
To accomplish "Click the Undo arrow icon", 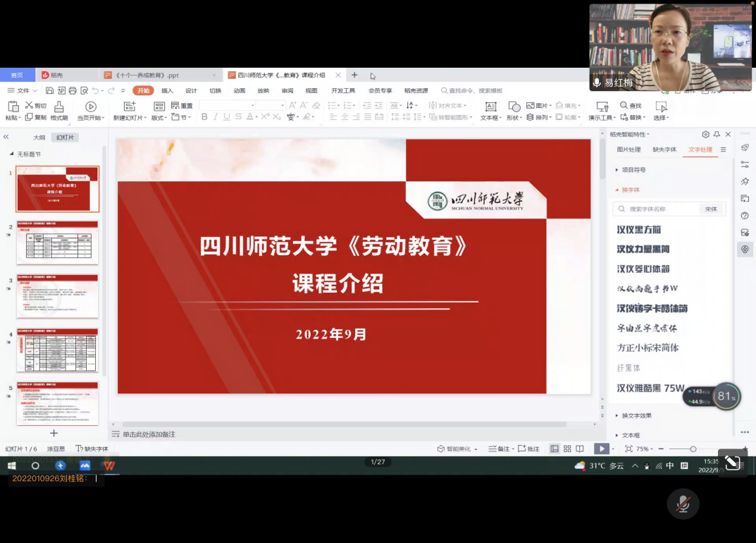I will coord(95,90).
